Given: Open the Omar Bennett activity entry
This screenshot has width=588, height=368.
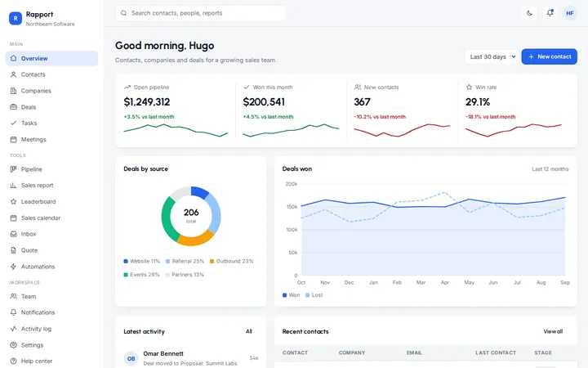Looking at the screenshot, I should tap(190, 358).
